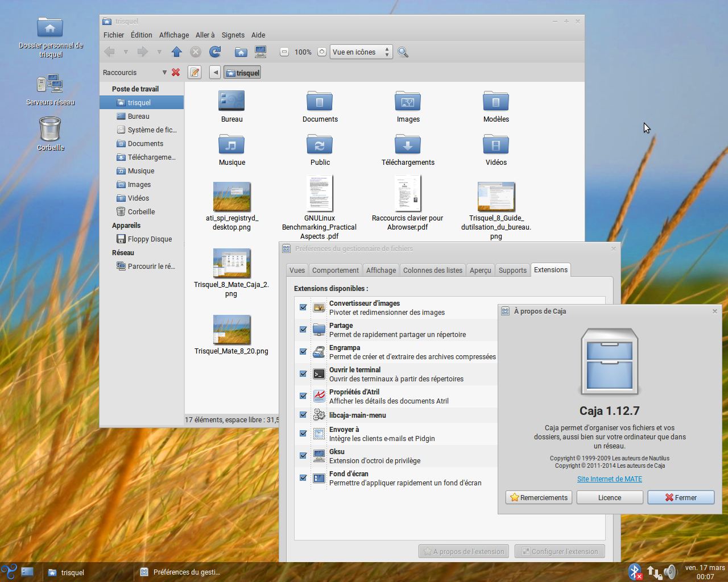Open the Documents folder in icon view
Viewport: 728px width, 582px height.
320,101
